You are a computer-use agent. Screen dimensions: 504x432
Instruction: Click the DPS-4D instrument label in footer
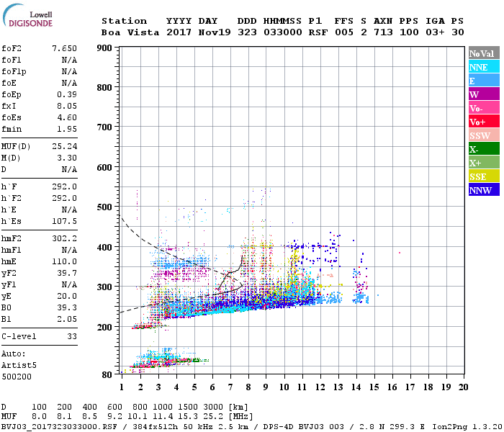[279, 427]
